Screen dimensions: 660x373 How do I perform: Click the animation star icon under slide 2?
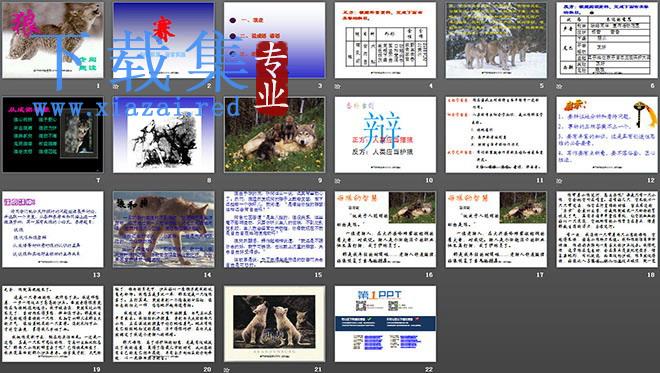(116, 86)
